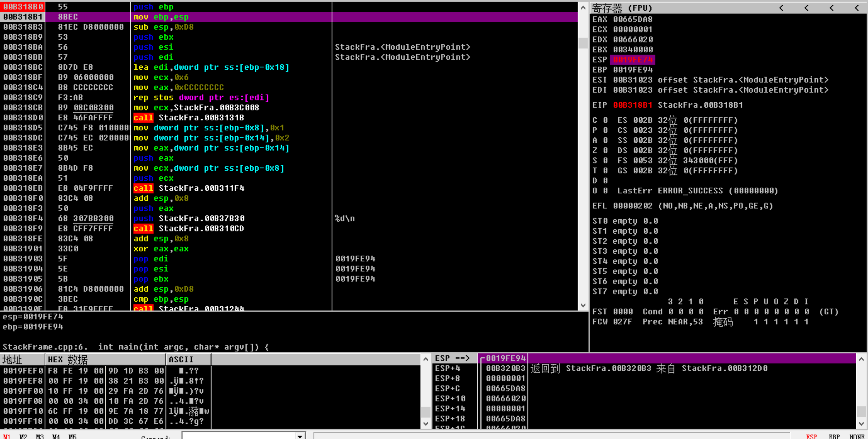868x439 pixels.
Task: Click leftmost arrow in registers pane header
Action: pyautogui.click(x=781, y=8)
